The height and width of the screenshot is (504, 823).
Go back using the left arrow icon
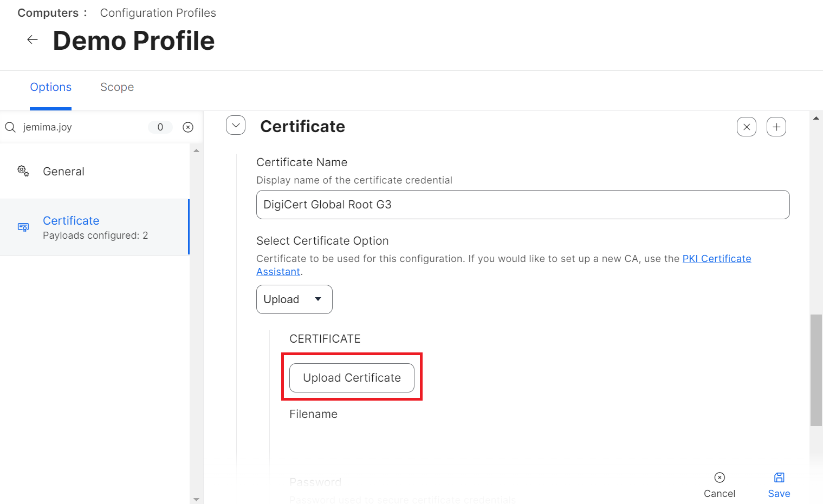point(33,40)
